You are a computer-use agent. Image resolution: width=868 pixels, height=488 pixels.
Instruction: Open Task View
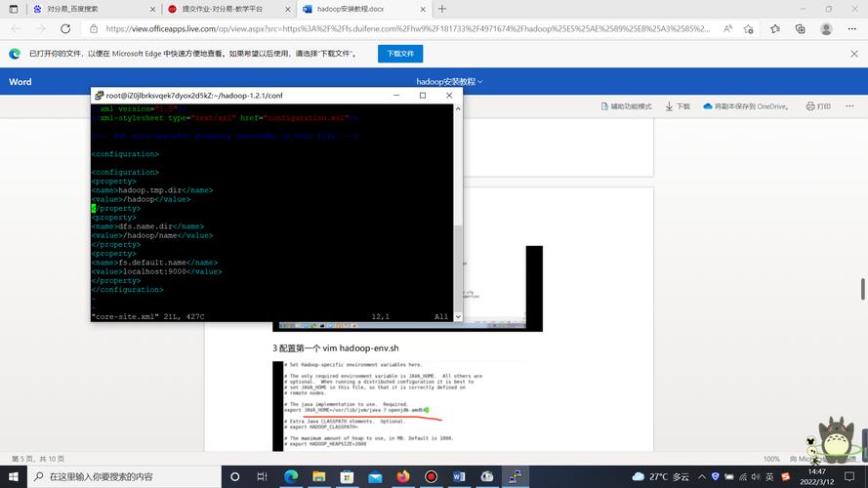click(x=263, y=476)
